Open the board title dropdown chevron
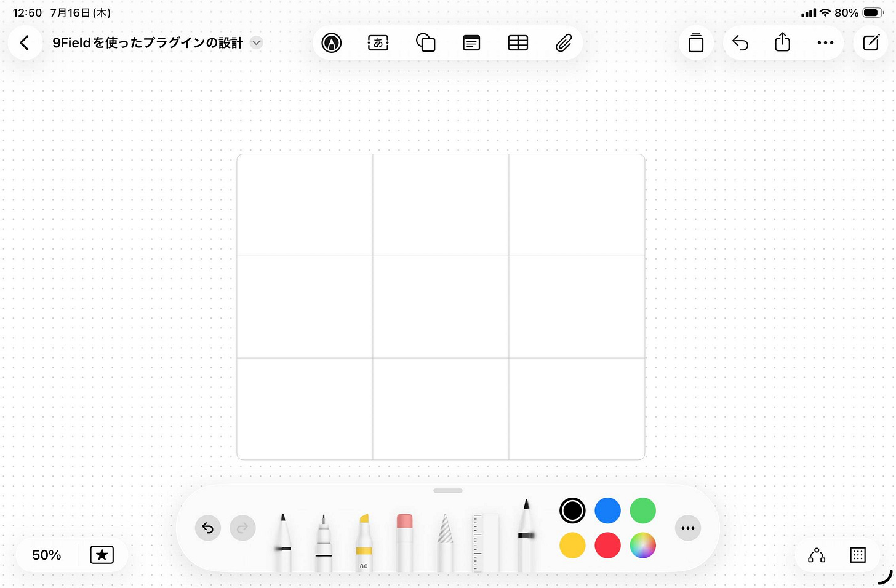The height and width of the screenshot is (588, 896). [257, 42]
